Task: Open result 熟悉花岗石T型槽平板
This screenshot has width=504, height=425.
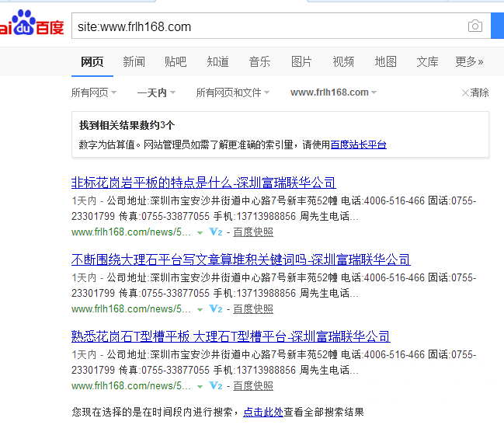Action: point(231,336)
